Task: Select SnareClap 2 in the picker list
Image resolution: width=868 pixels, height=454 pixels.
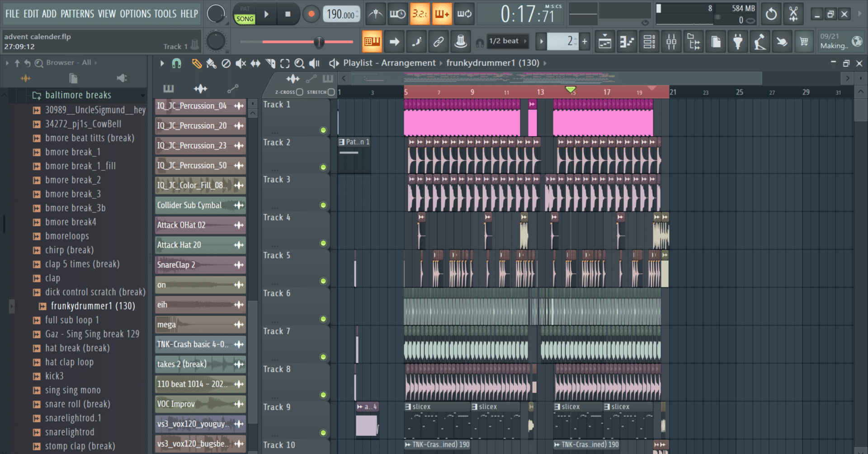Action: (x=200, y=265)
